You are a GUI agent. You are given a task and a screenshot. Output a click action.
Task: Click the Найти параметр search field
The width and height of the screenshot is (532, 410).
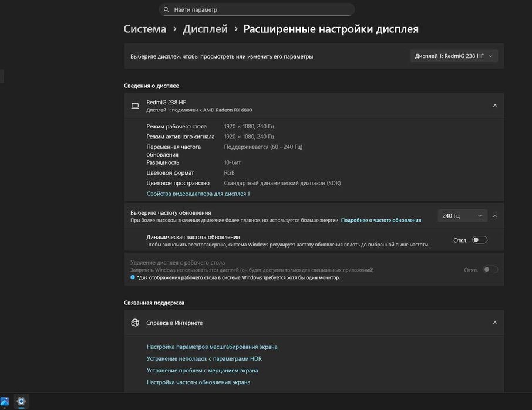click(257, 9)
